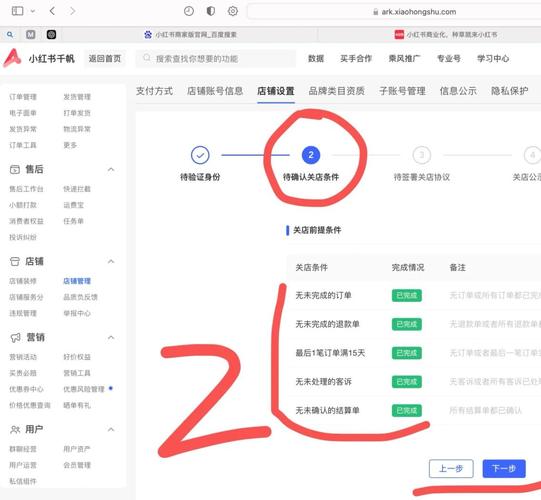This screenshot has height=500, width=541.
Task: Switch to the 支付方式 tab
Action: tap(154, 91)
